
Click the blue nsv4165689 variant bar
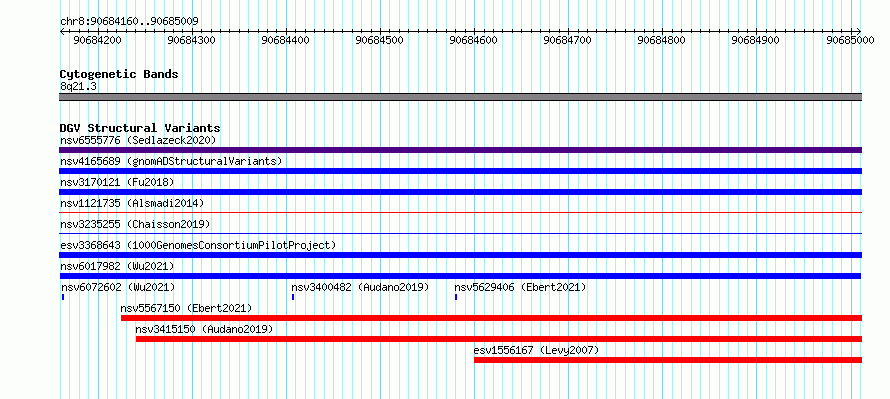tap(460, 171)
